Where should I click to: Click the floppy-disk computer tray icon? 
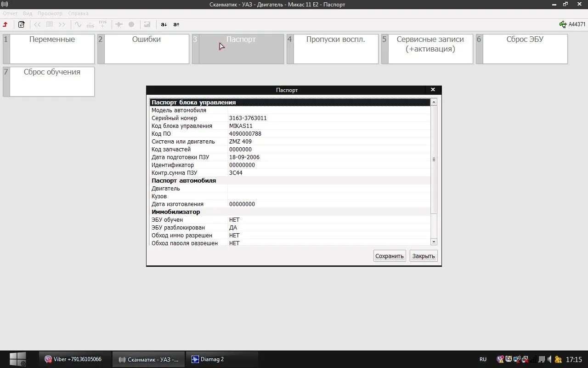[509, 359]
